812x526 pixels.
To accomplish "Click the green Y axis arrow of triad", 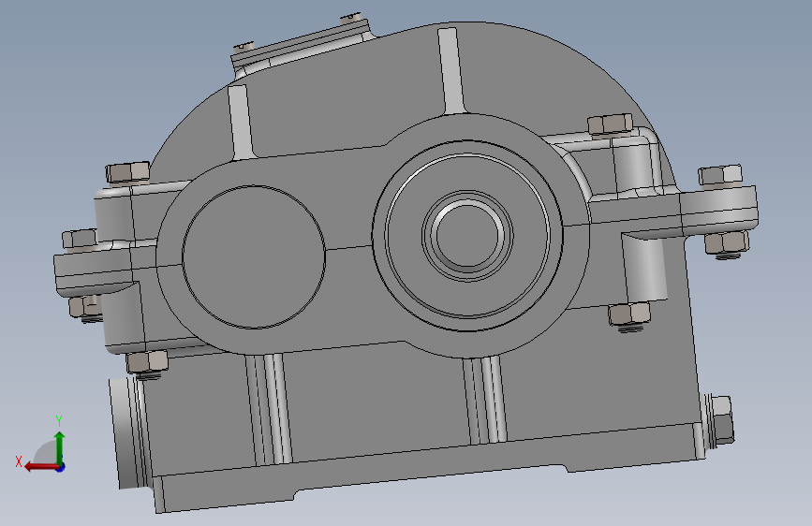I will coord(60,447).
